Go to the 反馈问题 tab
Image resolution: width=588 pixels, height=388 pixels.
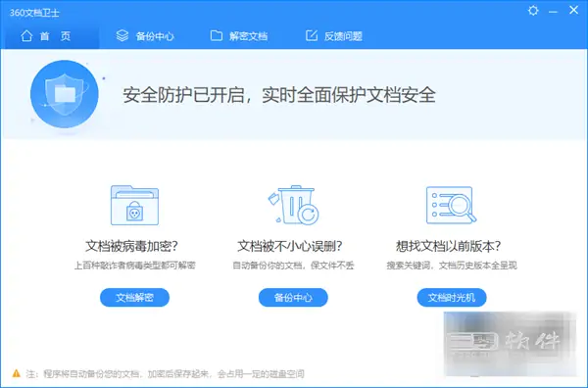(x=334, y=36)
